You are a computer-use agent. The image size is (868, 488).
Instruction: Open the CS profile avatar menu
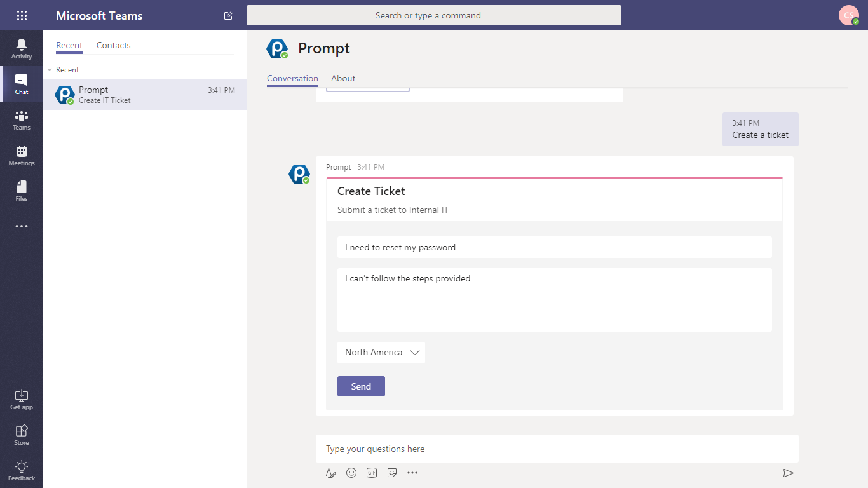(849, 15)
